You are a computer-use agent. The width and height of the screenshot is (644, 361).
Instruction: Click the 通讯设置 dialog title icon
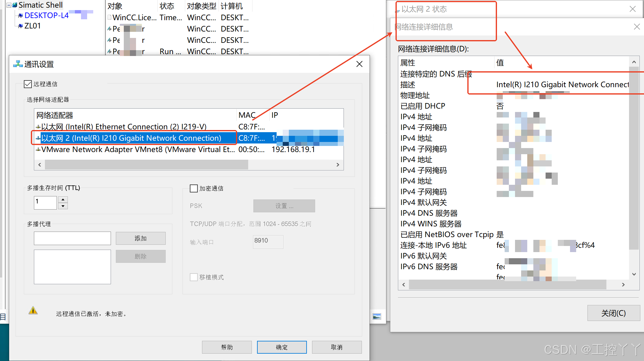pos(18,64)
